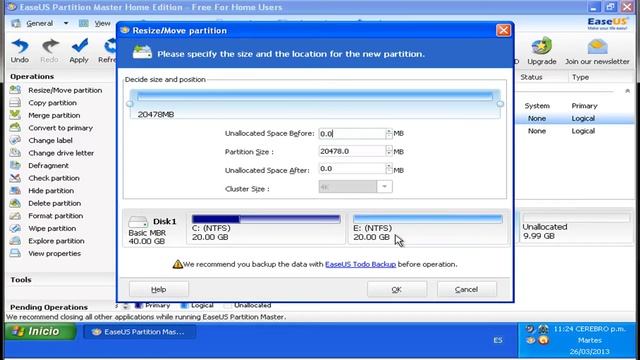
Task: Click the Disk1 drive icon
Action: pos(138,222)
